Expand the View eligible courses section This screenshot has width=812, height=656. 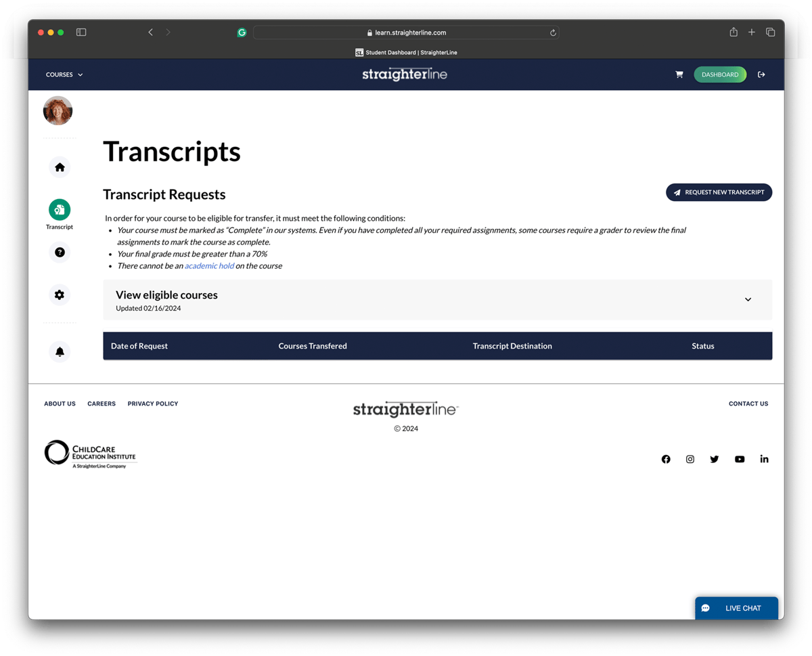(x=748, y=299)
